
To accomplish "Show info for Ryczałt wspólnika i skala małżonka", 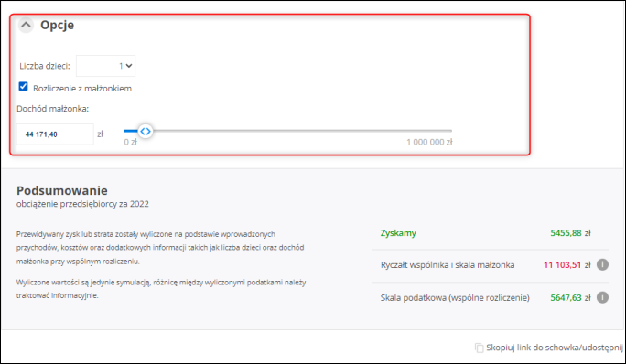I will [602, 264].
